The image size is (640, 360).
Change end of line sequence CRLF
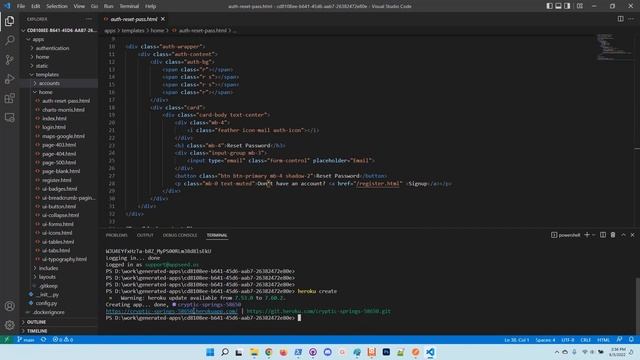tap(586, 340)
